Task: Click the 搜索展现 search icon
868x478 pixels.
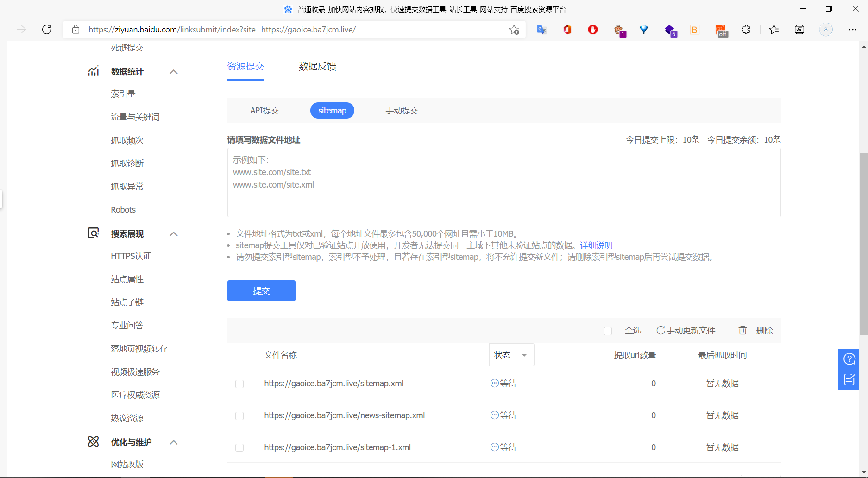Action: click(x=94, y=233)
